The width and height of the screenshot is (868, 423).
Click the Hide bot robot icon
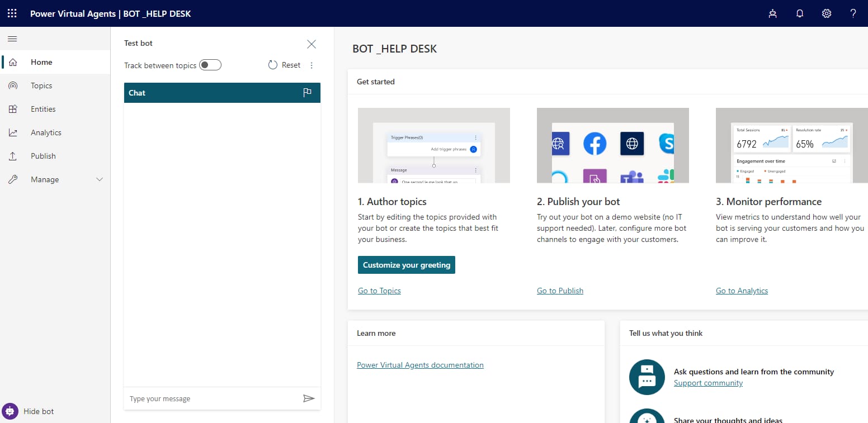[10, 411]
